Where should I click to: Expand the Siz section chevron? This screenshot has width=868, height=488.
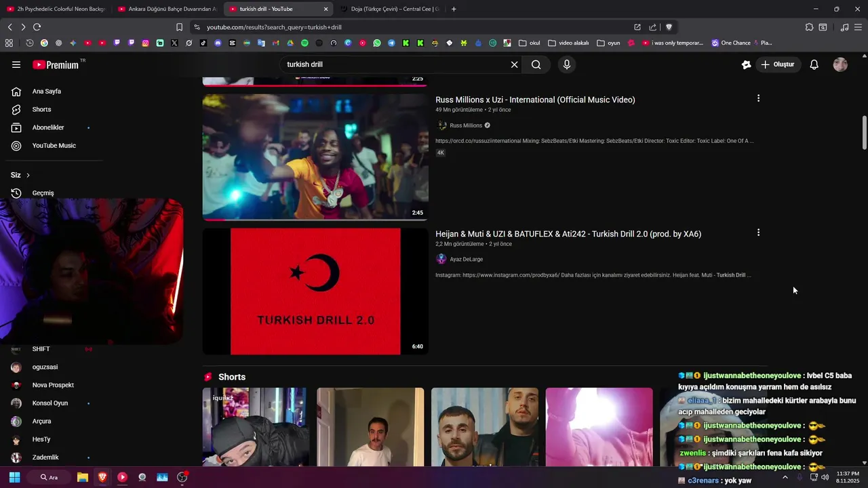(28, 175)
